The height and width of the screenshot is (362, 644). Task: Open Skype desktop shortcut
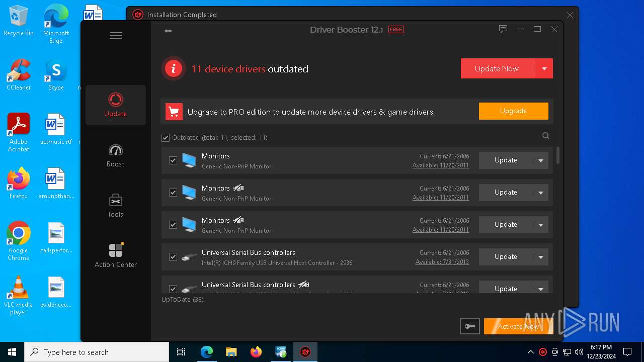[56, 75]
